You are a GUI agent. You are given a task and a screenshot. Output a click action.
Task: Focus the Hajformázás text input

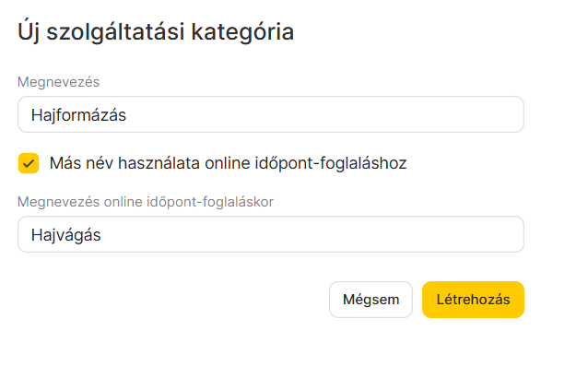pos(271,115)
